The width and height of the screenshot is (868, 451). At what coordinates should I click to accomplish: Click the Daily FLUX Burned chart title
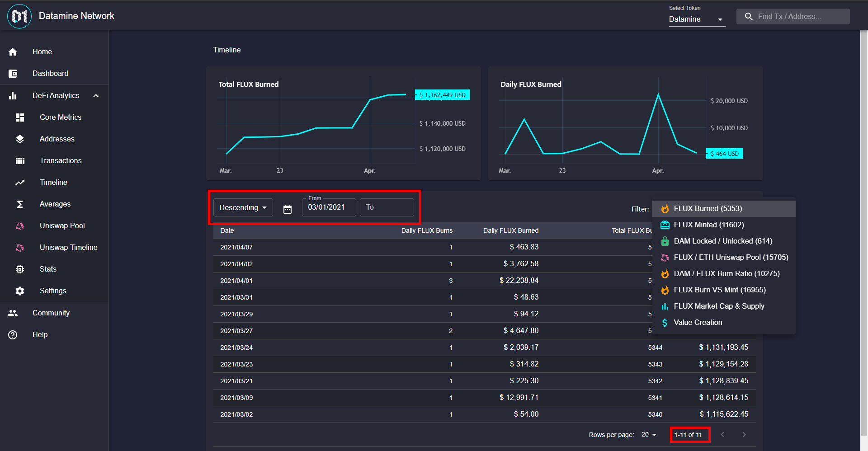pos(531,85)
